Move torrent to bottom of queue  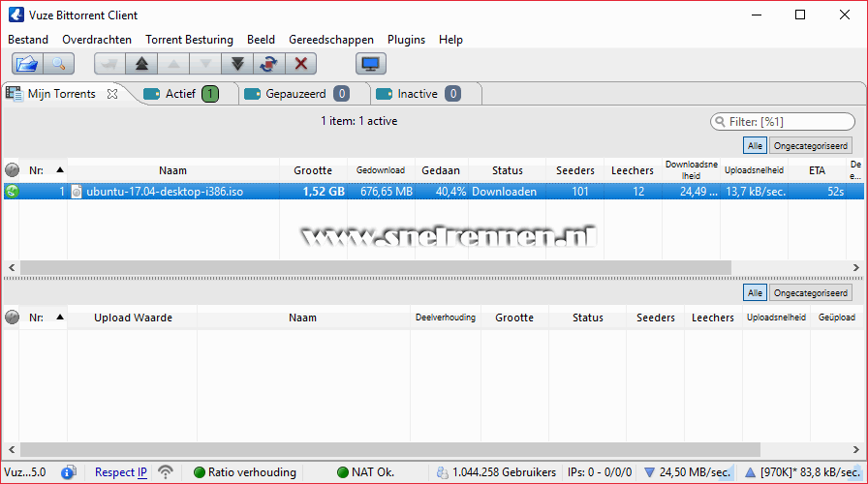click(237, 64)
